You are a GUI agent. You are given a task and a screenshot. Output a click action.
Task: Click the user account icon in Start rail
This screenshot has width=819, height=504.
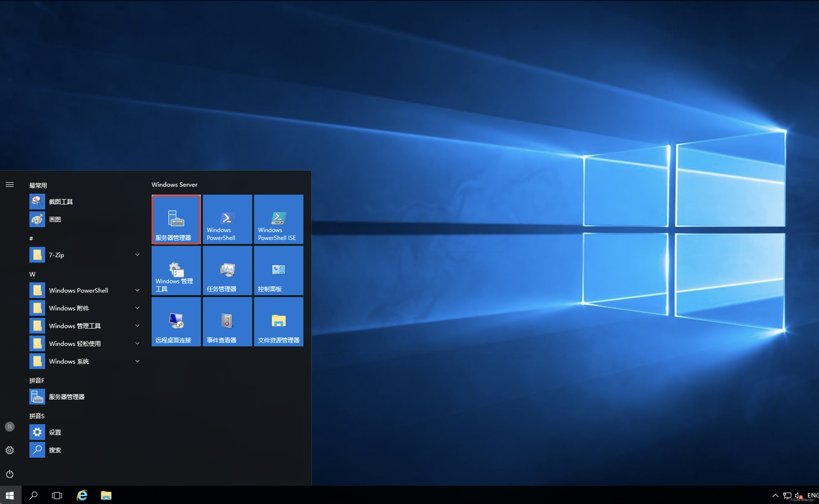pyautogui.click(x=10, y=427)
